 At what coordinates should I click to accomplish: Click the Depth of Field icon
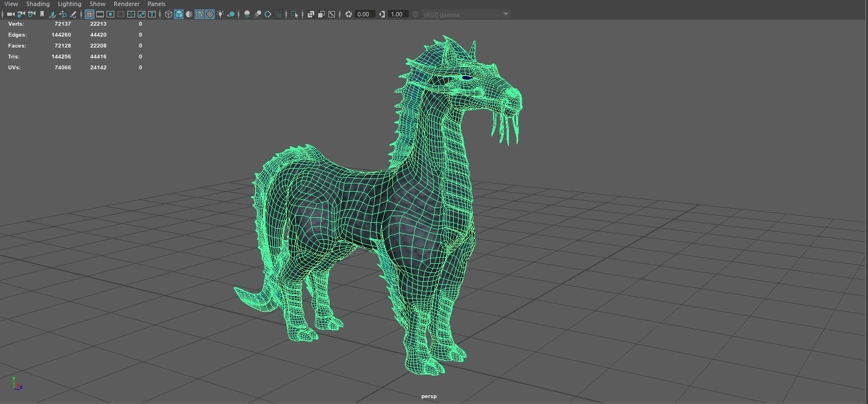279,14
